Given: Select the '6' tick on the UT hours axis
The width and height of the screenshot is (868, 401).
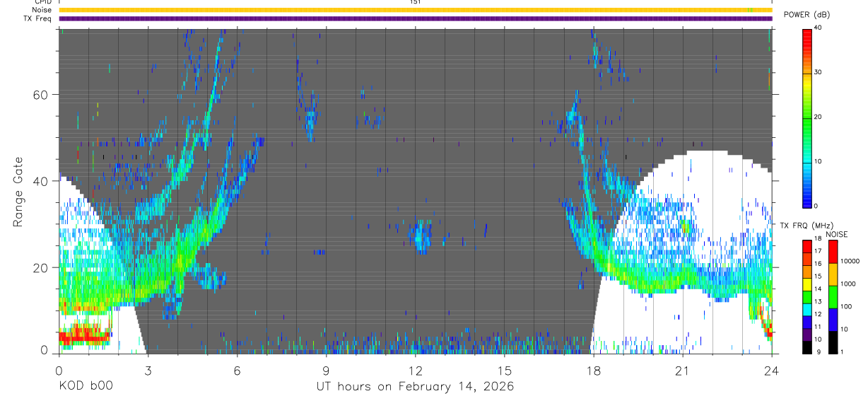Looking at the screenshot, I should [237, 370].
